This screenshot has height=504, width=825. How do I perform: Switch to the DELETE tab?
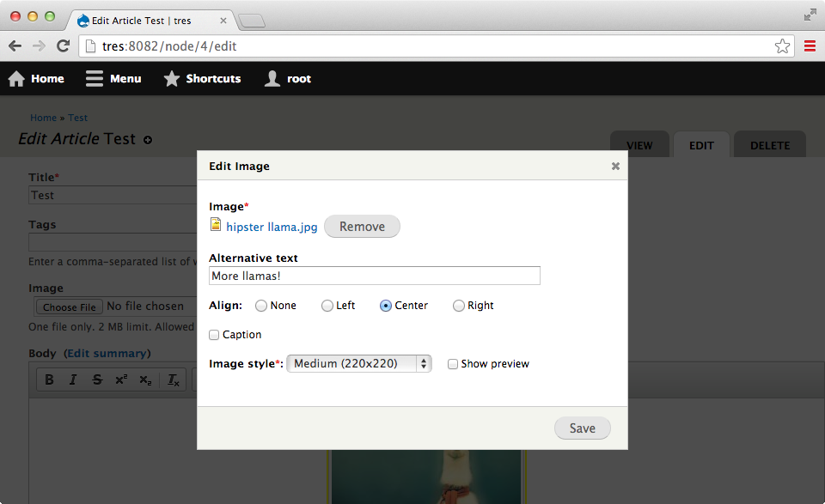769,145
